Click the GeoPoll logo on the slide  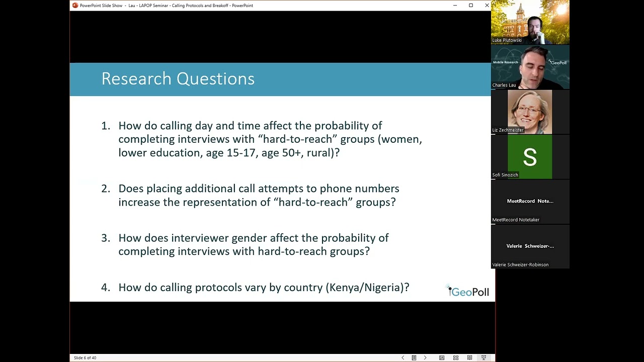(x=468, y=291)
